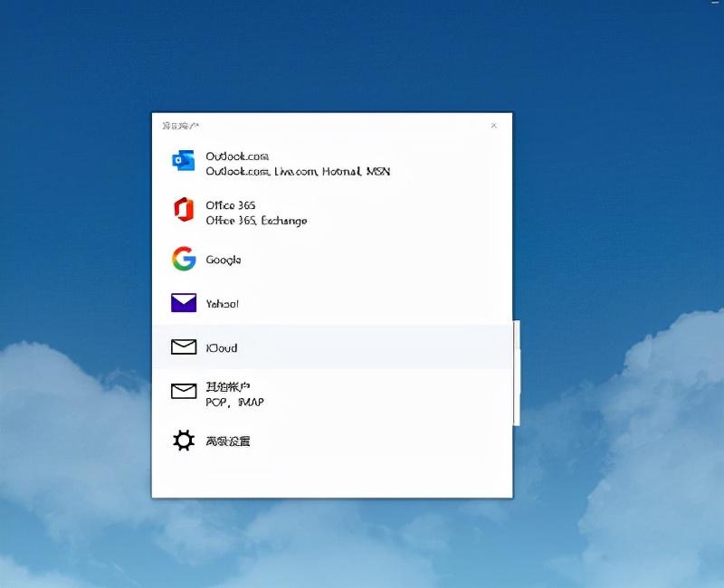724x588 pixels.
Task: Select the "其他帐户" label
Action: pyautogui.click(x=228, y=387)
